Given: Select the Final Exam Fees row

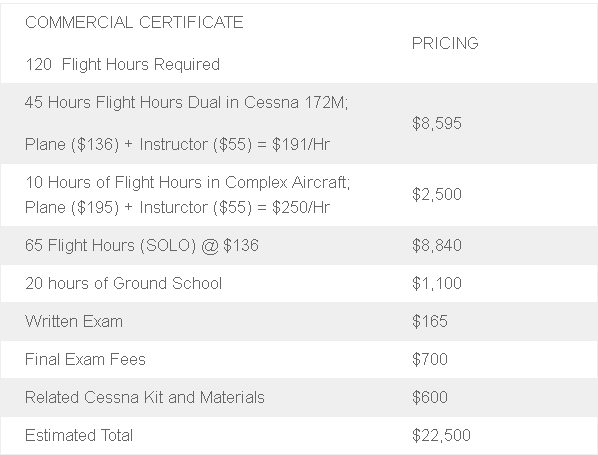Looking at the screenshot, I should point(299,359).
